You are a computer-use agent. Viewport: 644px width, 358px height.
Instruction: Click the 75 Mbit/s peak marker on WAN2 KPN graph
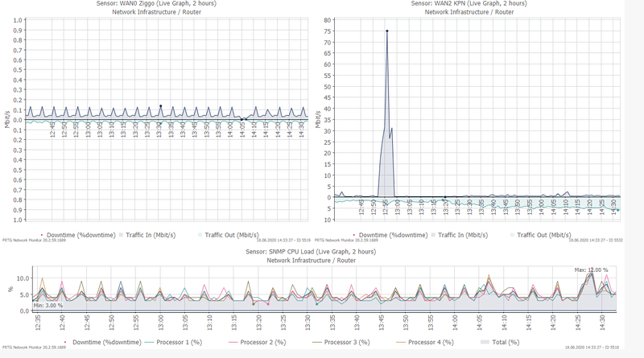(x=387, y=31)
